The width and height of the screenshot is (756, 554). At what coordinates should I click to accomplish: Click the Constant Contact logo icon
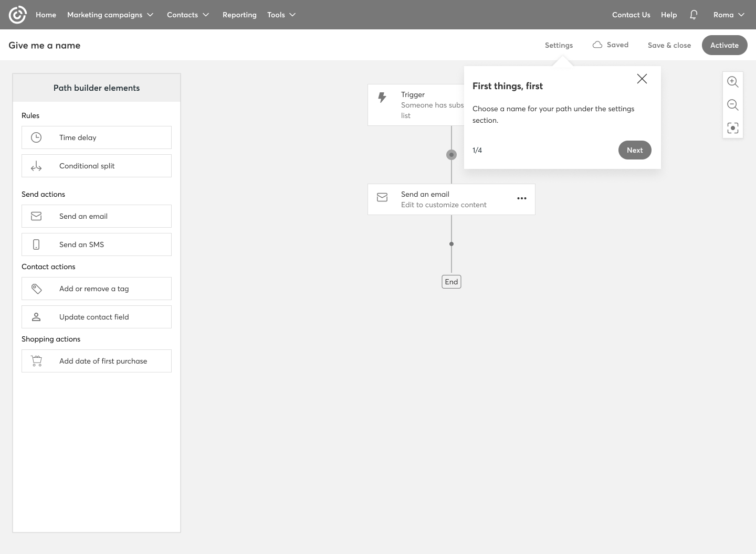17,15
